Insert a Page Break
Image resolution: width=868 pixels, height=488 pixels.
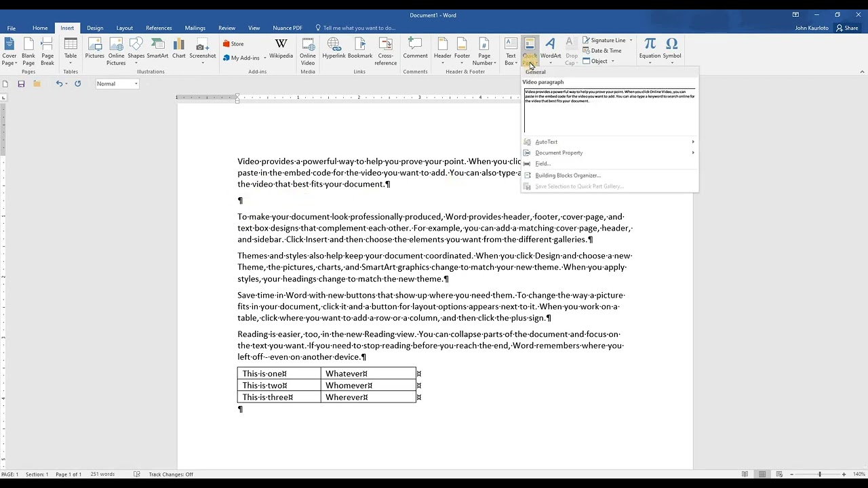[x=47, y=52]
